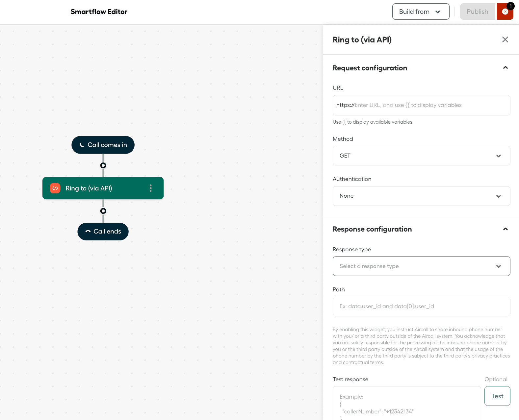Close the Ring to (via API) panel

[x=505, y=40]
